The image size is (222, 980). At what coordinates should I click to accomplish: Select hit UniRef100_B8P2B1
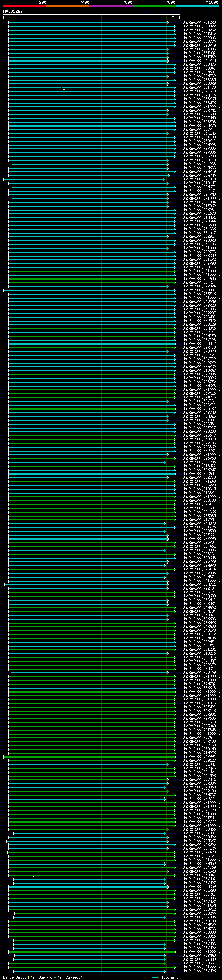[199, 451]
